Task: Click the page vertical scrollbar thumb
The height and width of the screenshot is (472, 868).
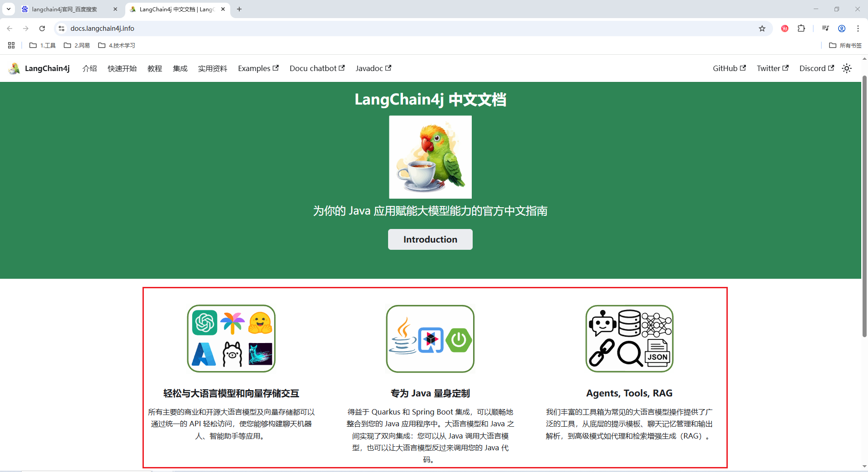Action: pos(864,206)
